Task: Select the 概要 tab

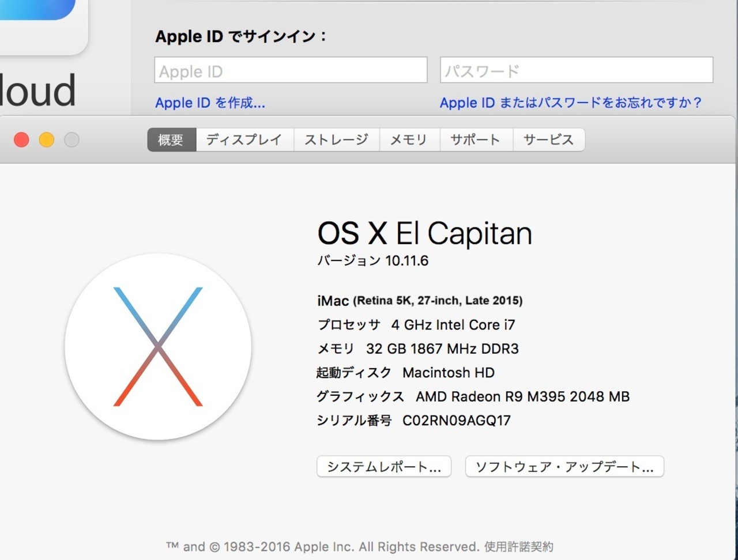Action: pos(172,140)
